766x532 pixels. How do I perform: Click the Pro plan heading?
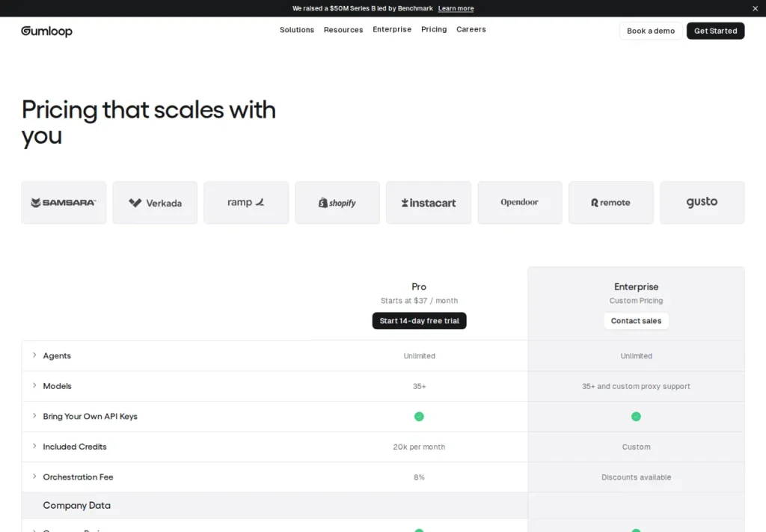coord(419,287)
